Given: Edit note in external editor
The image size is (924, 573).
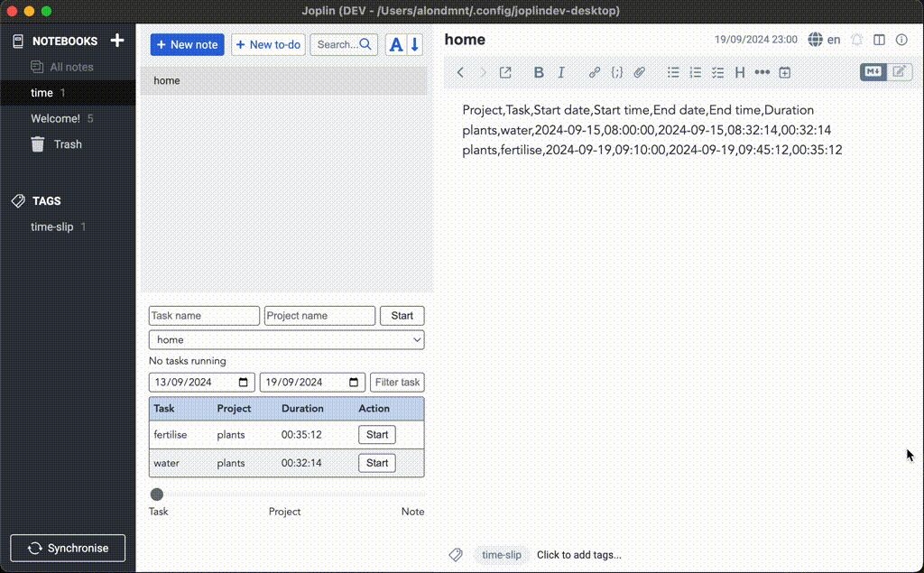Looking at the screenshot, I should [505, 72].
